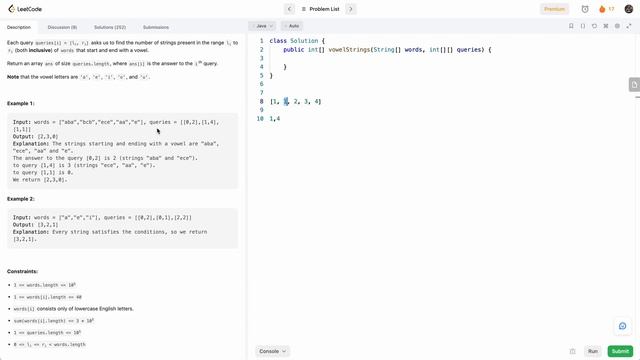The width and height of the screenshot is (640, 360).
Task: Click the chat assistant floating icon
Action: coord(622,326)
